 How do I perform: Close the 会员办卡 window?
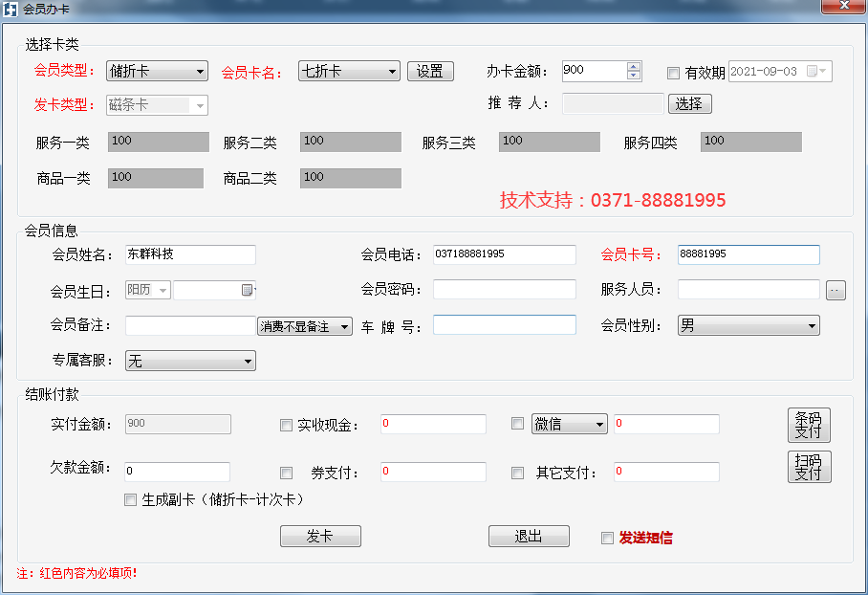tap(844, 6)
